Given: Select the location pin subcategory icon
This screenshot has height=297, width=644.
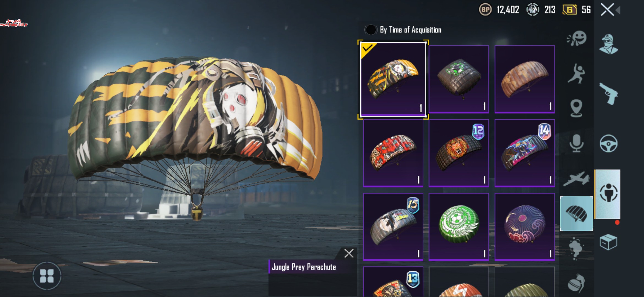Looking at the screenshot, I should pyautogui.click(x=576, y=108).
